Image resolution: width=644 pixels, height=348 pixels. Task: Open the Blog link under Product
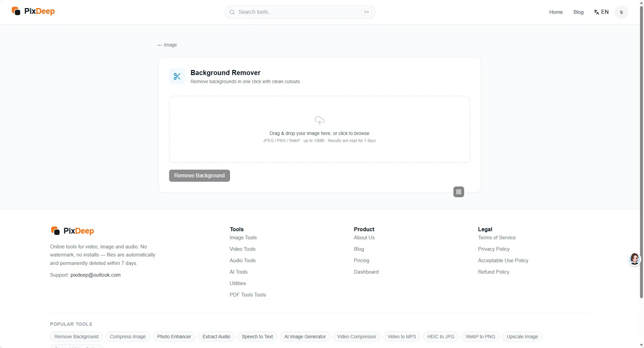tap(359, 249)
